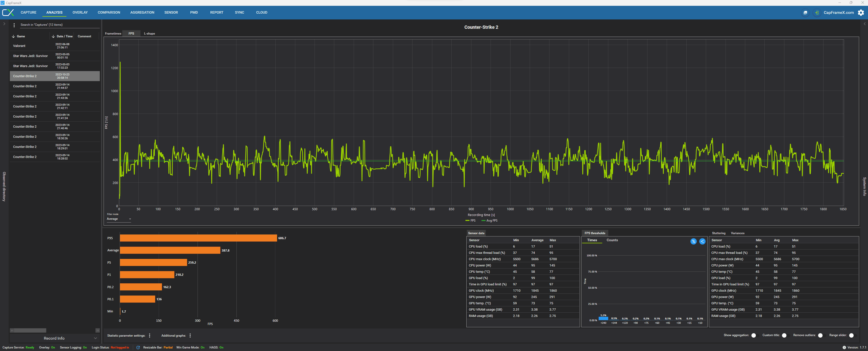868x351 pixels.
Task: Open the screenshot gallery icon
Action: 805,12
